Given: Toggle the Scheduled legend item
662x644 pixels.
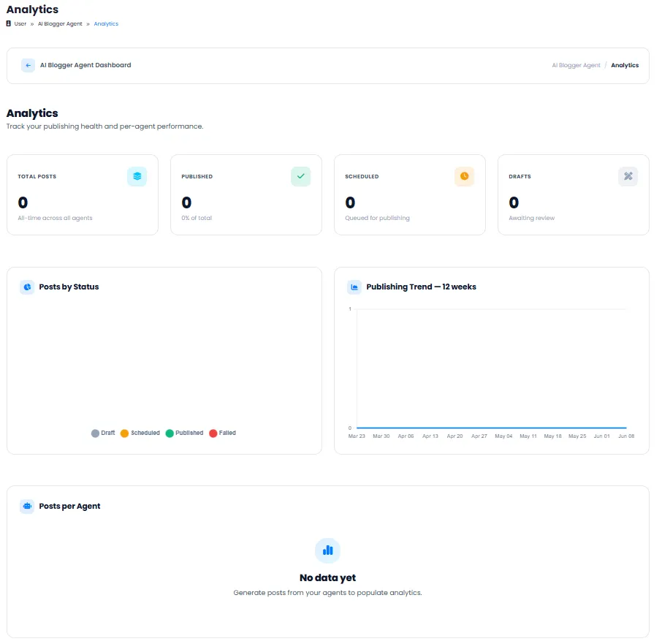Looking at the screenshot, I should pos(140,433).
